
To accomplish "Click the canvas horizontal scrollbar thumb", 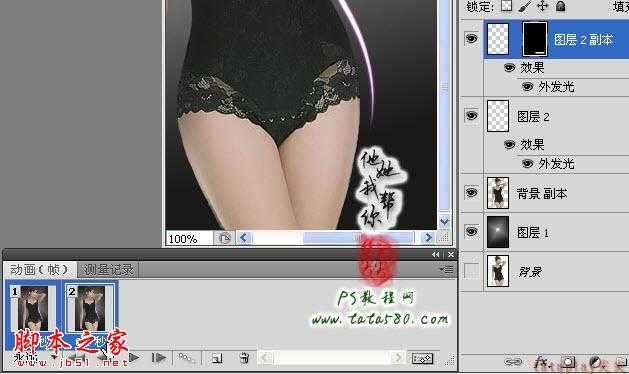I will tap(358, 238).
